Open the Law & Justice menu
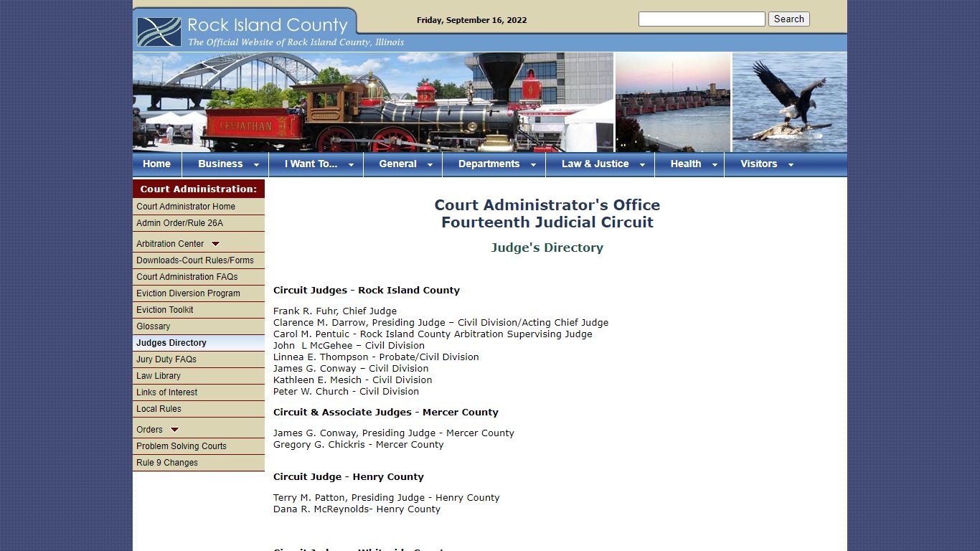 595,164
